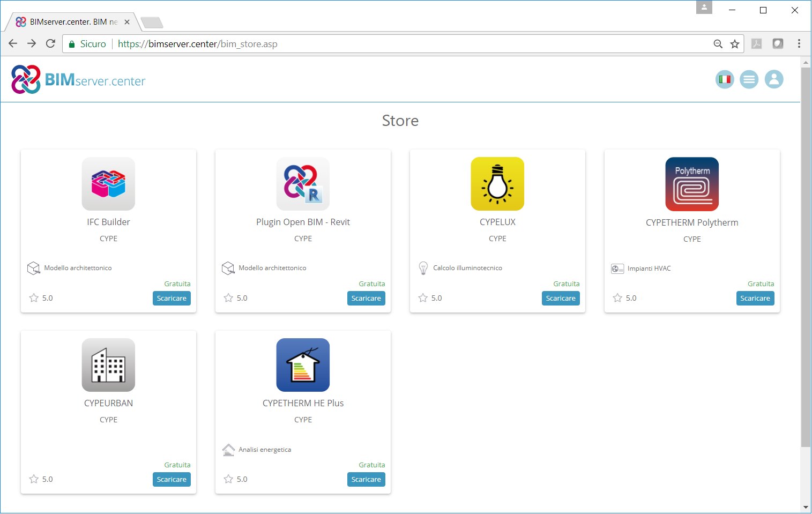Image resolution: width=812 pixels, height=514 pixels.
Task: Open the user profile icon
Action: point(774,79)
